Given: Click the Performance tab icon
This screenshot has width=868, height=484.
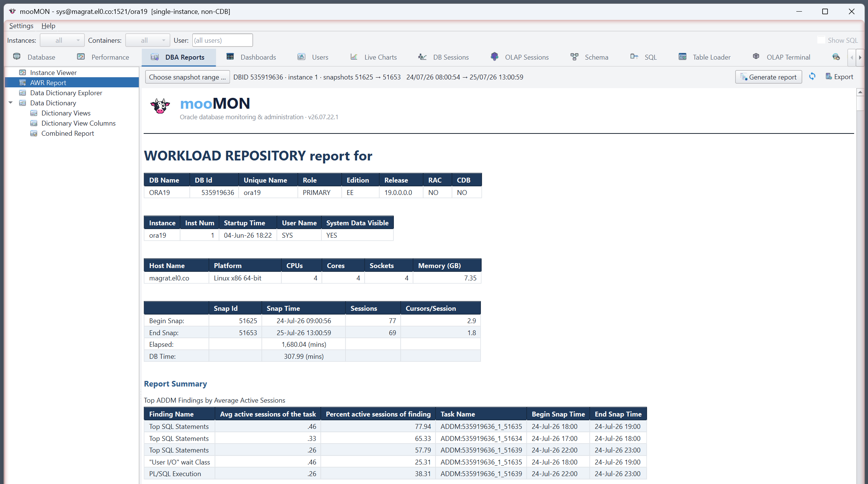Looking at the screenshot, I should click(81, 57).
